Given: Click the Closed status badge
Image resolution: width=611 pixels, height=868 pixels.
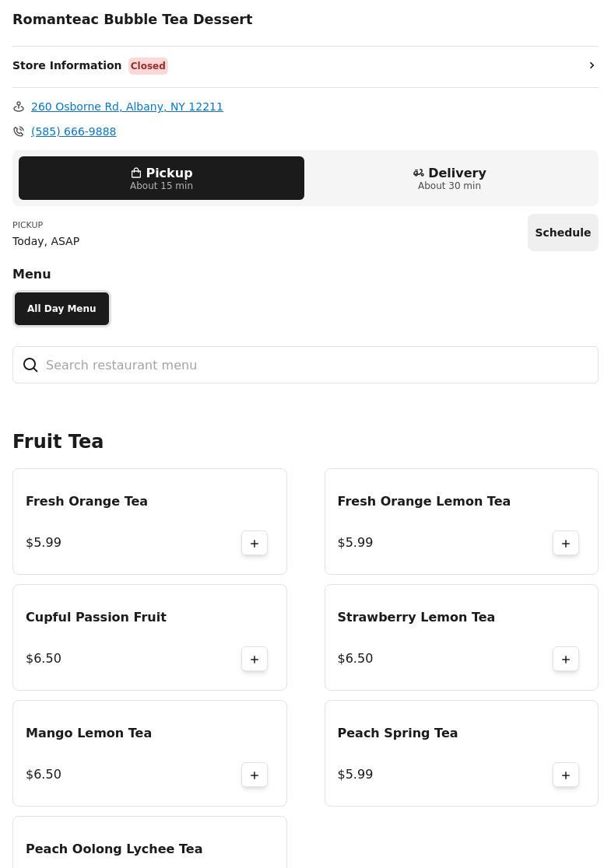Looking at the screenshot, I should (148, 66).
